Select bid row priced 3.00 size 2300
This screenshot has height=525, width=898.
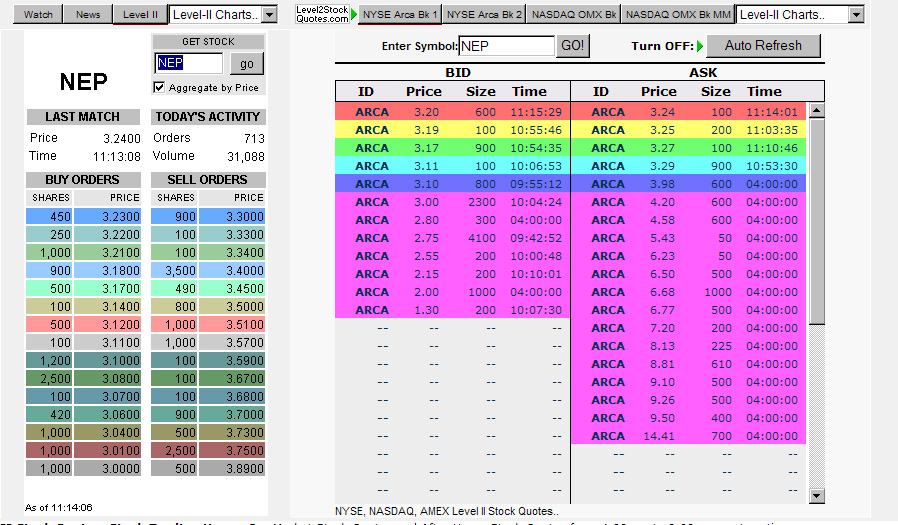point(452,202)
